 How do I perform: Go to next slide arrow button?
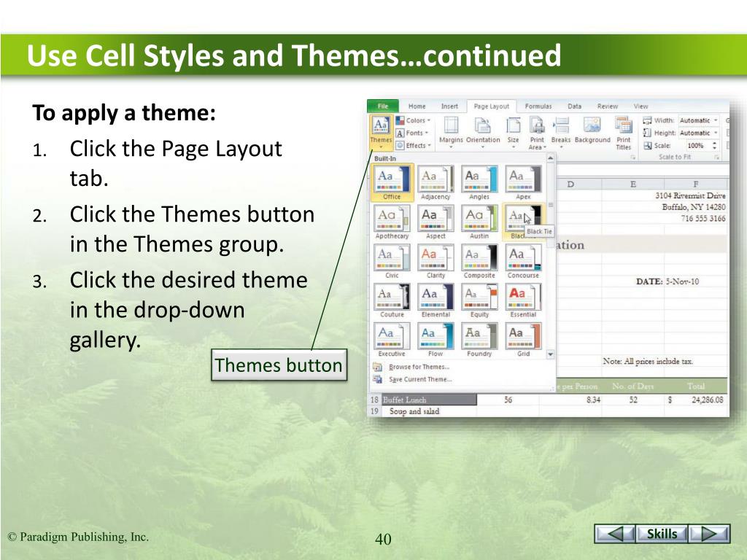(709, 534)
